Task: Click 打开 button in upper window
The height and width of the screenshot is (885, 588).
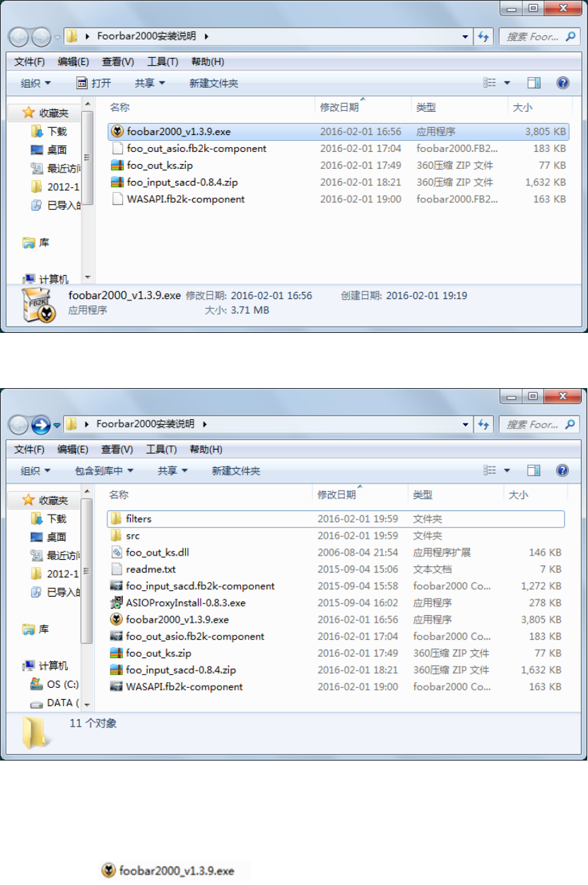Action: (x=93, y=83)
